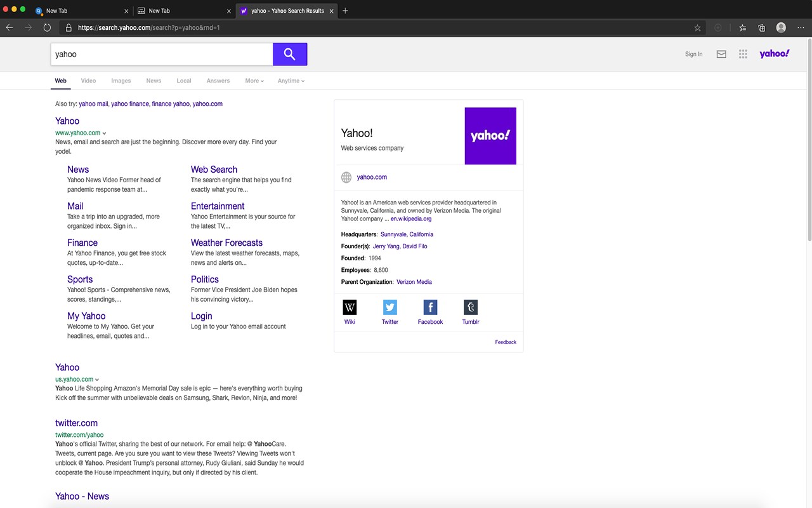Viewport: 812px width, 508px height.
Task: Reload the page with refresh icon
Action: [x=47, y=27]
